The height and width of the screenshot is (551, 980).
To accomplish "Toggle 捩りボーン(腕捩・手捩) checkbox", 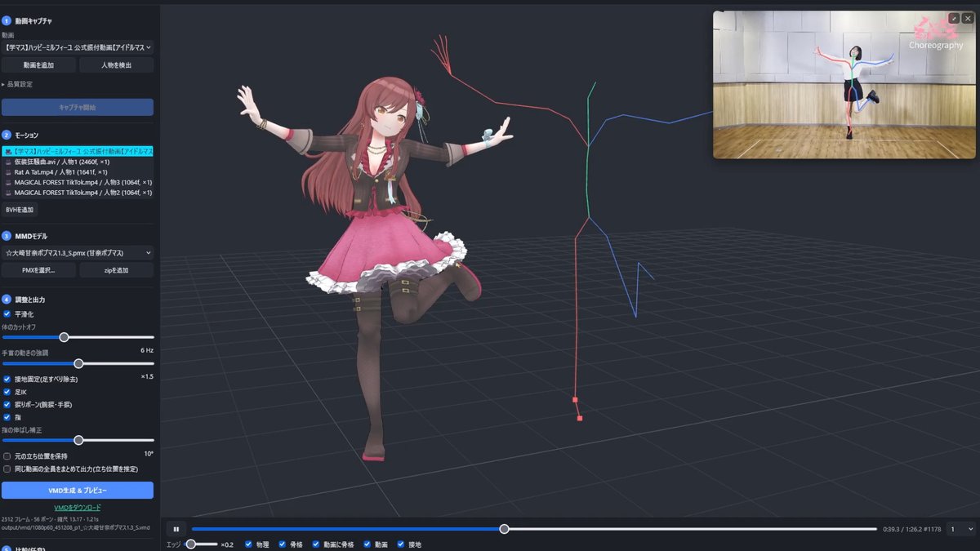I will [x=7, y=404].
